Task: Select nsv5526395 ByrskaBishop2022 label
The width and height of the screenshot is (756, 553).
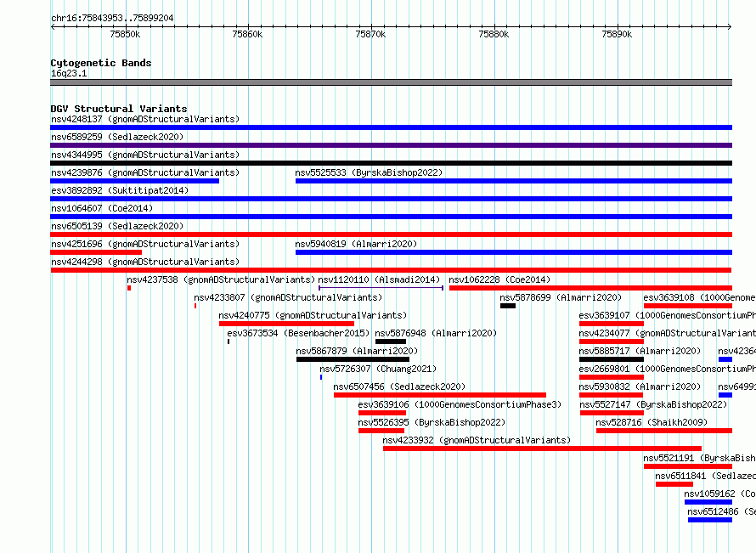Action: point(432,422)
